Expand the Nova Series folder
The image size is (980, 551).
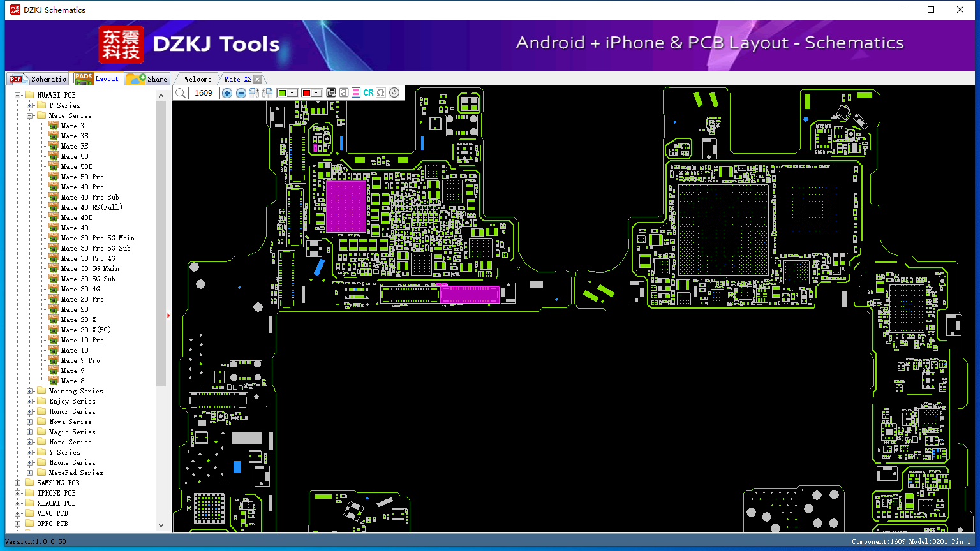(x=29, y=422)
